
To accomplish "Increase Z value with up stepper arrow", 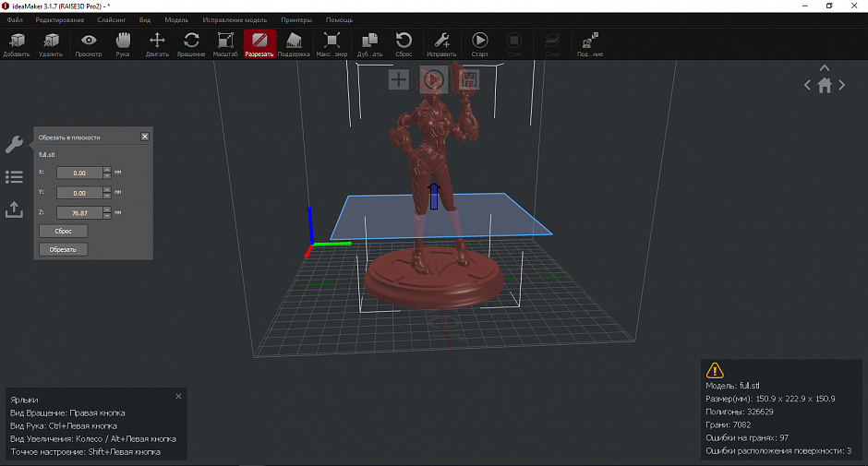I will click(107, 209).
